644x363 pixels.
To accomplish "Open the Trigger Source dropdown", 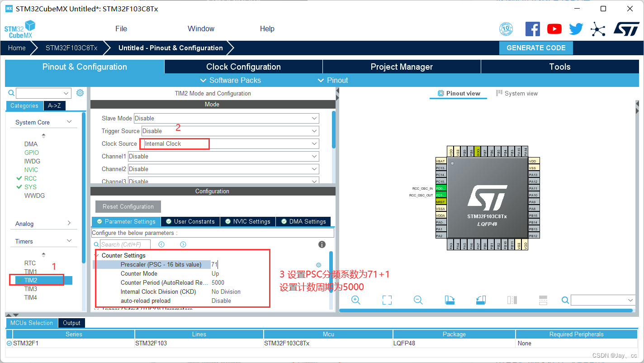I will tap(230, 131).
